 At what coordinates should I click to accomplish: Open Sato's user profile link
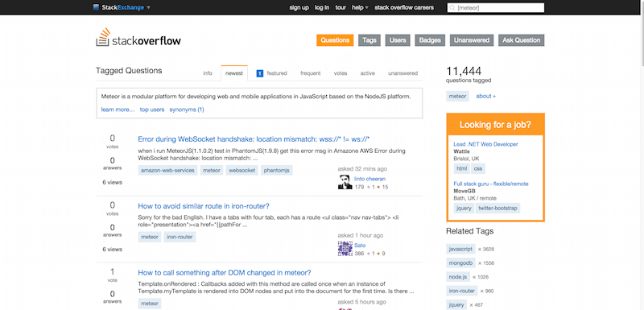pos(360,246)
